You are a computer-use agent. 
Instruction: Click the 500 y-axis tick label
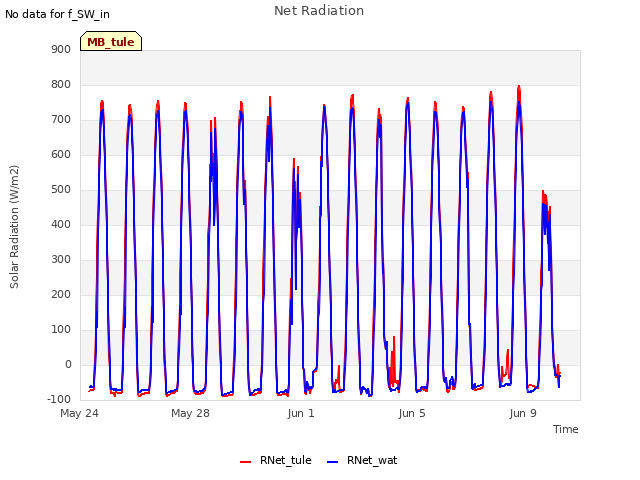click(61, 190)
